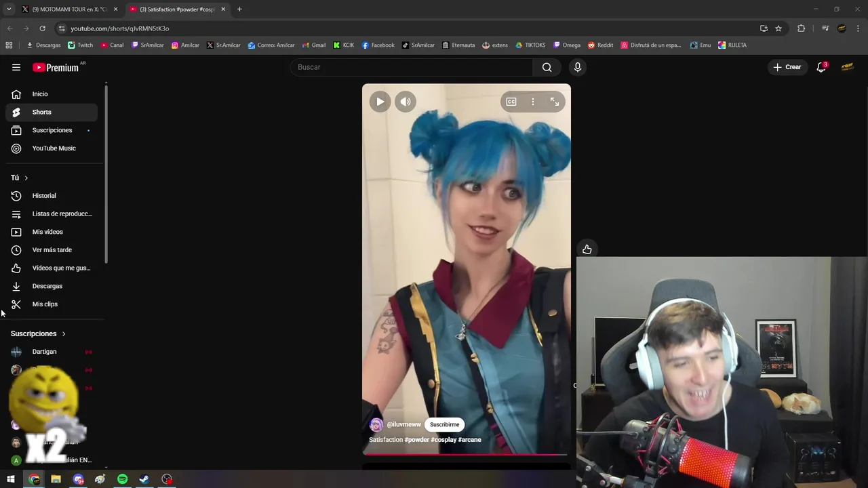Open the YouTube account avatar menu
This screenshot has height=488, width=868.
click(x=847, y=67)
